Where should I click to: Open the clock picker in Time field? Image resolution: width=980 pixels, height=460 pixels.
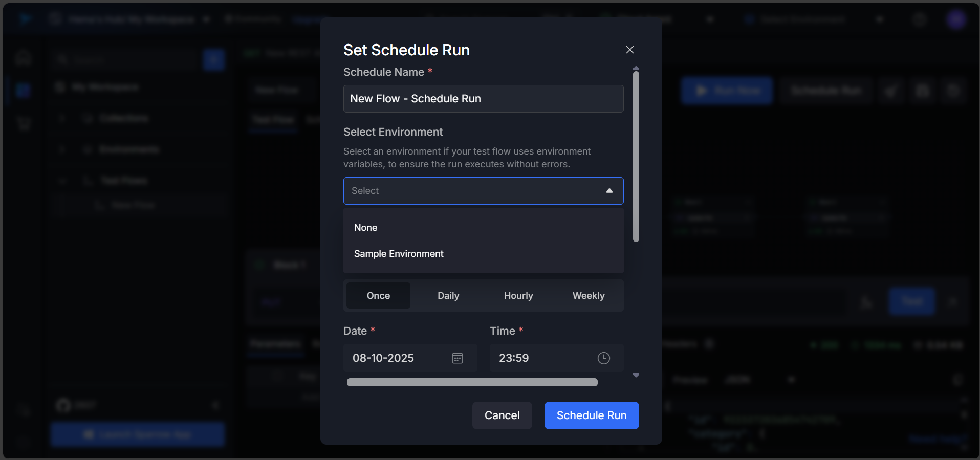[x=603, y=358]
